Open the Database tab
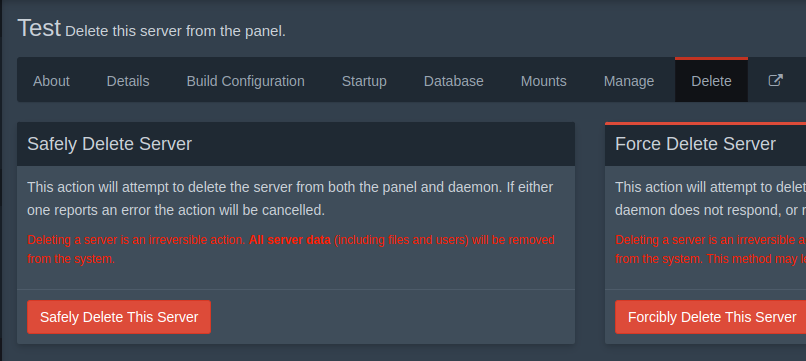 pyautogui.click(x=453, y=81)
